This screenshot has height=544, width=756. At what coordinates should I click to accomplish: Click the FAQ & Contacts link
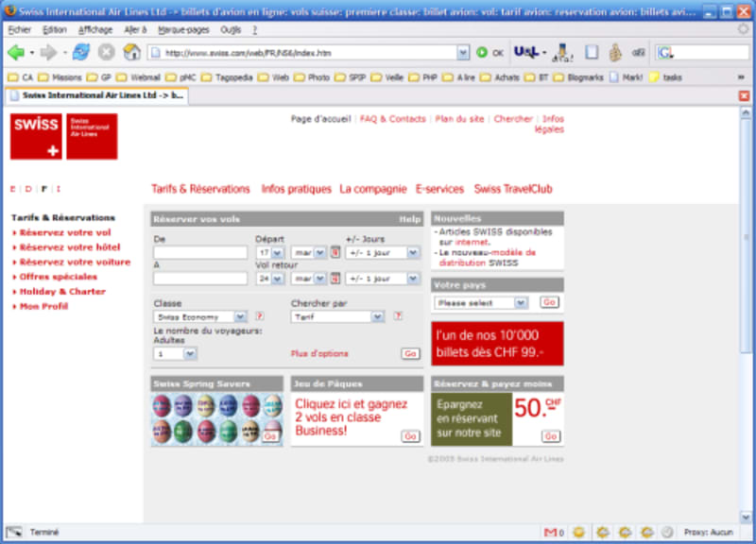pos(392,119)
